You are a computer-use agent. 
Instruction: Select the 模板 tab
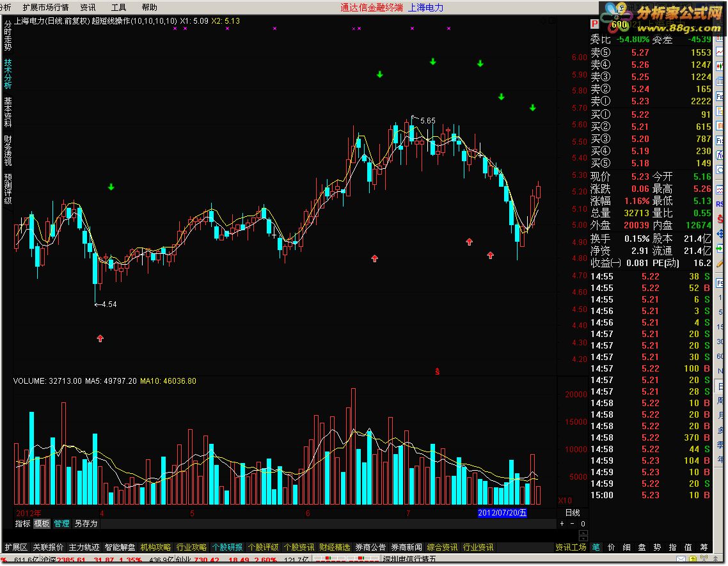point(42,524)
